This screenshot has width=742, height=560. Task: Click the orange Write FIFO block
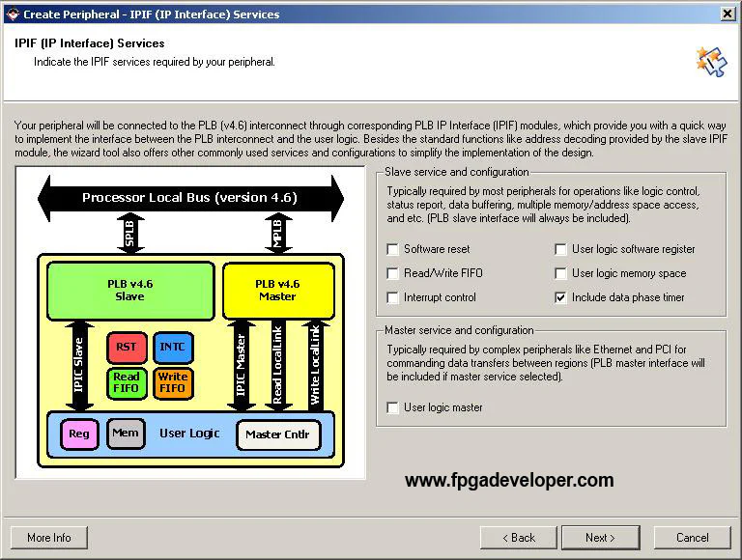pos(172,382)
